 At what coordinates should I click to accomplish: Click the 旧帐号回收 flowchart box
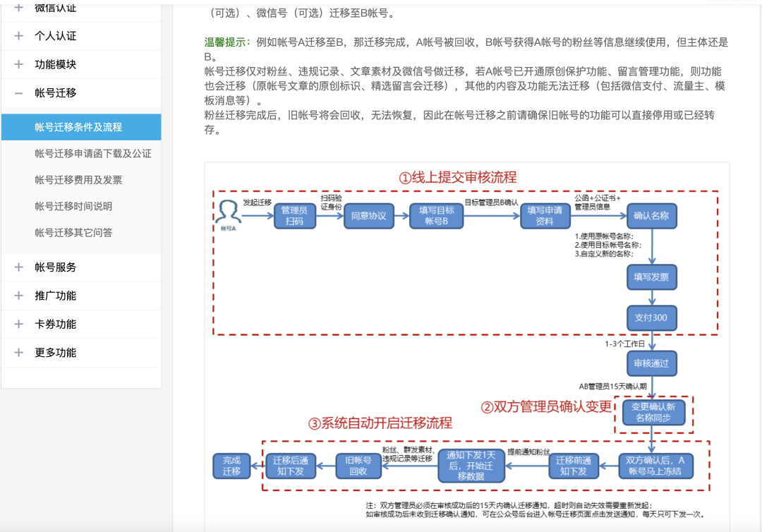(x=358, y=466)
